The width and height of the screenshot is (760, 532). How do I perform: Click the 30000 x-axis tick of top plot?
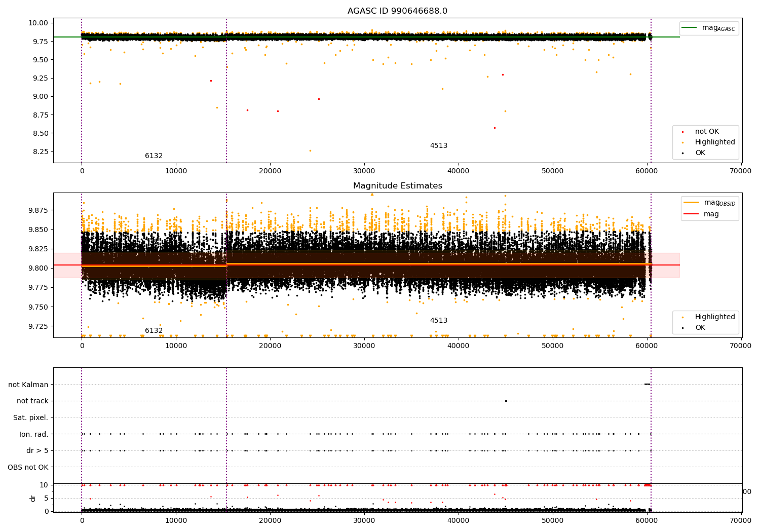coord(364,171)
